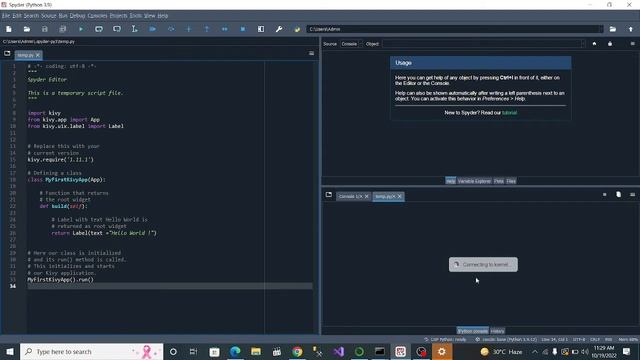640x360 pixels.
Task: Open the Source menu
Action: pos(49,16)
